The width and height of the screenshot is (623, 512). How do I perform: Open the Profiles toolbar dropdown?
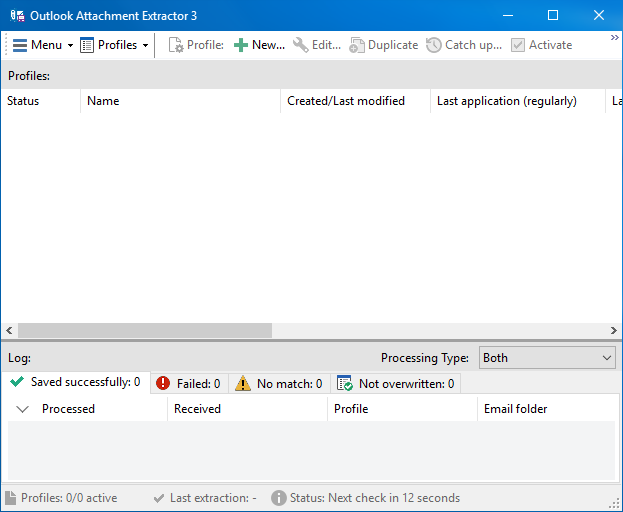[x=114, y=45]
